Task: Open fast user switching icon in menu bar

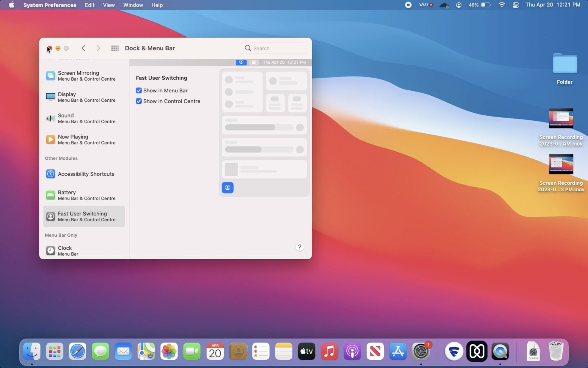Action: [459, 5]
